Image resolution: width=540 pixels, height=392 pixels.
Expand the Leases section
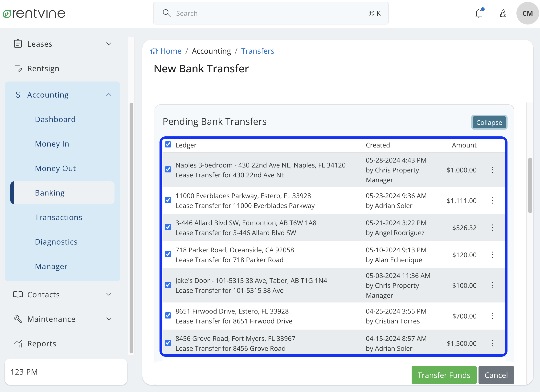tap(109, 44)
